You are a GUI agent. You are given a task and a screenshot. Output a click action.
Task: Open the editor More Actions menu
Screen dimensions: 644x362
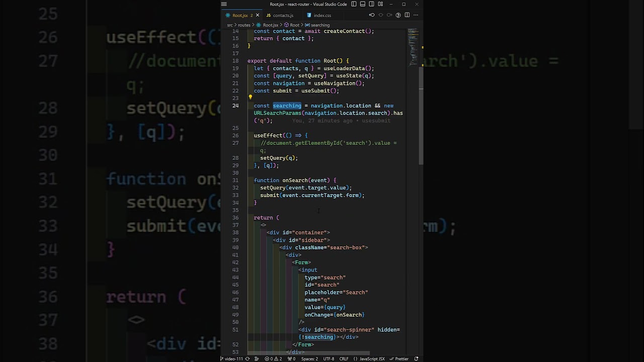click(x=416, y=15)
